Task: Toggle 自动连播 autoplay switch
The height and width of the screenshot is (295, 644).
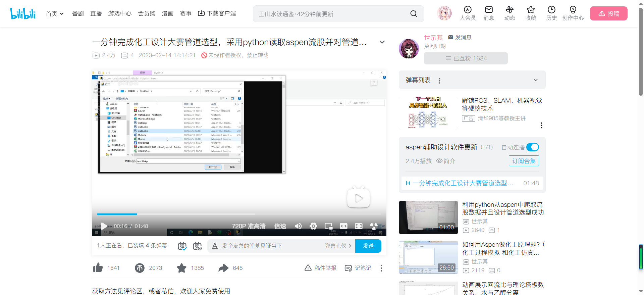Action: (532, 147)
